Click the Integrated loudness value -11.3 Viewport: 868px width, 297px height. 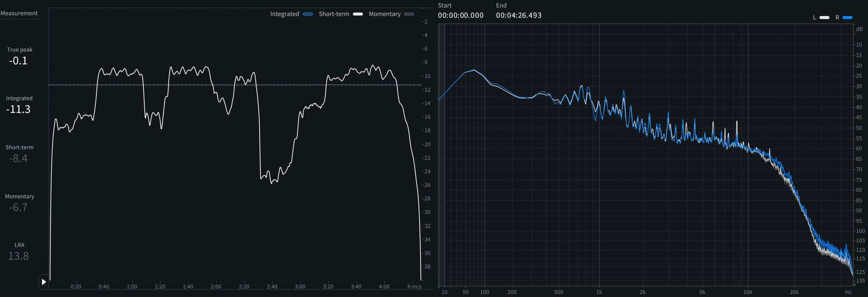18,109
